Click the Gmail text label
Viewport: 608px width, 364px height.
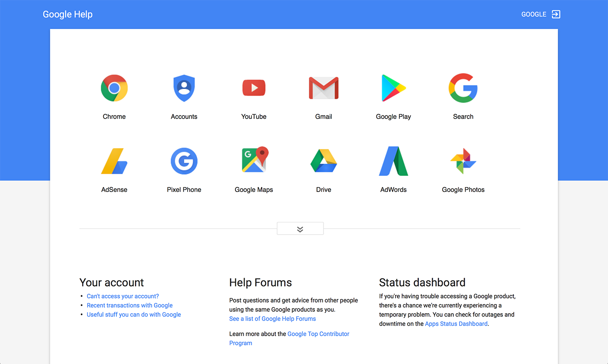coord(324,116)
